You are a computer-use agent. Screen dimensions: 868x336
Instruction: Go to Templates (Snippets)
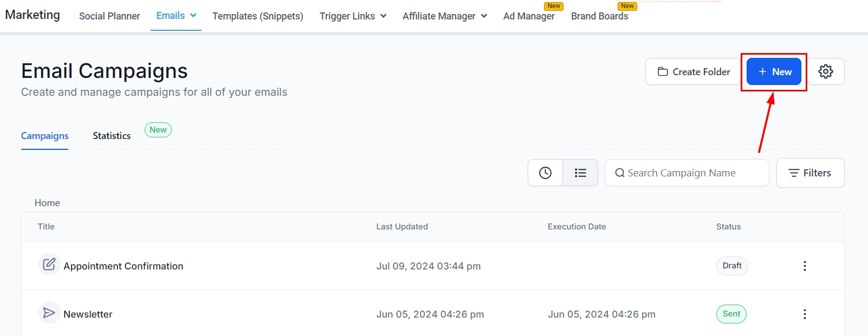(x=258, y=16)
